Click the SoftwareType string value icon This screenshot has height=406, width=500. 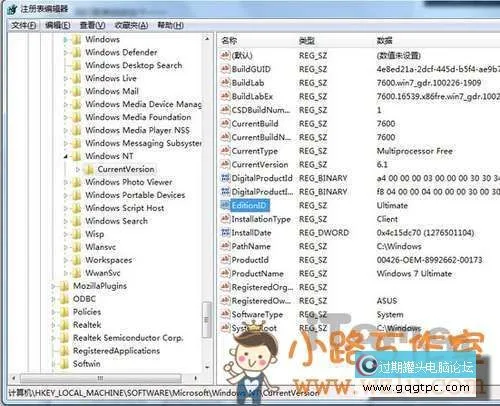coord(225,314)
